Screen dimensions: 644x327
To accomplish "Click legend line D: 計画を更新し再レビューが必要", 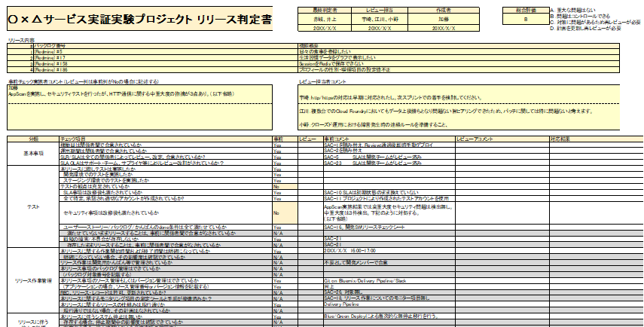I will click(585, 29).
